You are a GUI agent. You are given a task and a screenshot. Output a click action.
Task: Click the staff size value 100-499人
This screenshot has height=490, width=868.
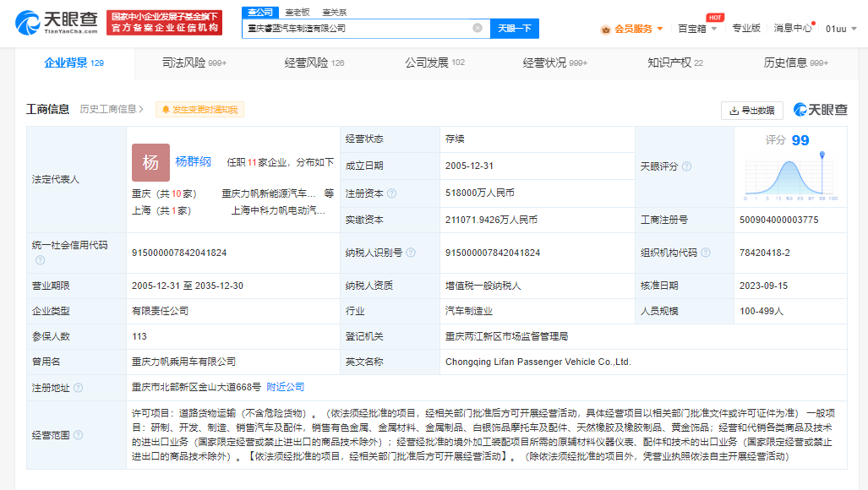coord(762,312)
